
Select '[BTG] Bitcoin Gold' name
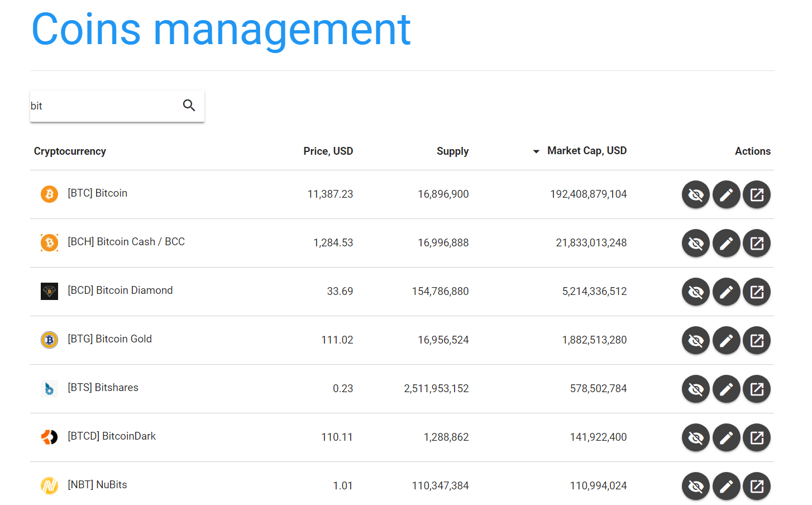pos(110,339)
